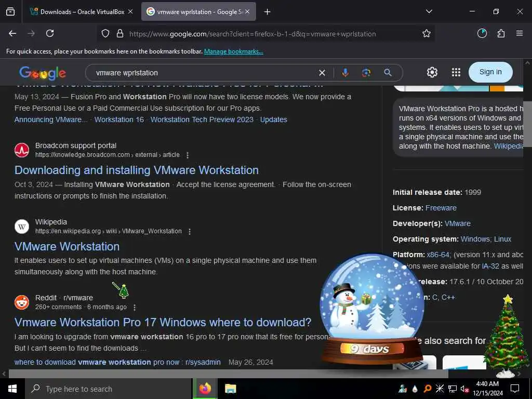532x399 pixels.
Task: Go back to the previous page
Action: [x=12, y=33]
